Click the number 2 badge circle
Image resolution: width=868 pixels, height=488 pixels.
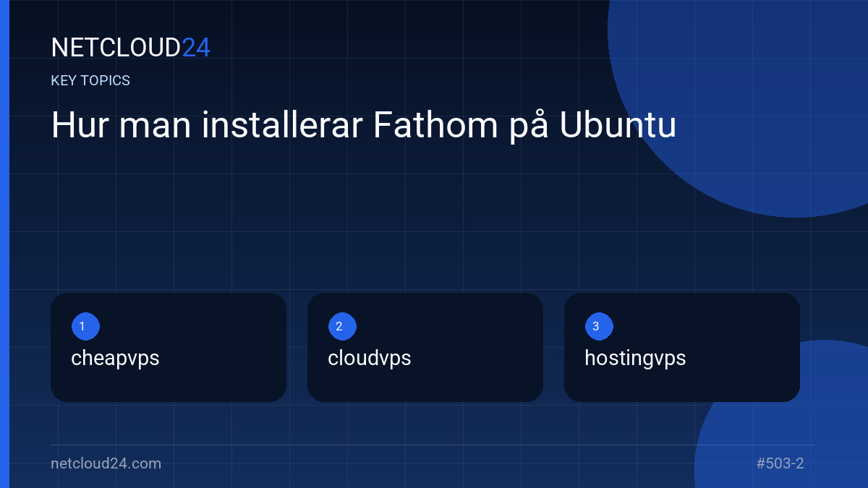pos(342,327)
